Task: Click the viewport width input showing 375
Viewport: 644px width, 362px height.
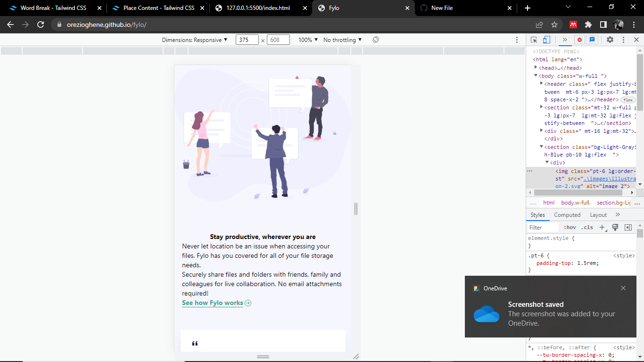Action: [247, 40]
